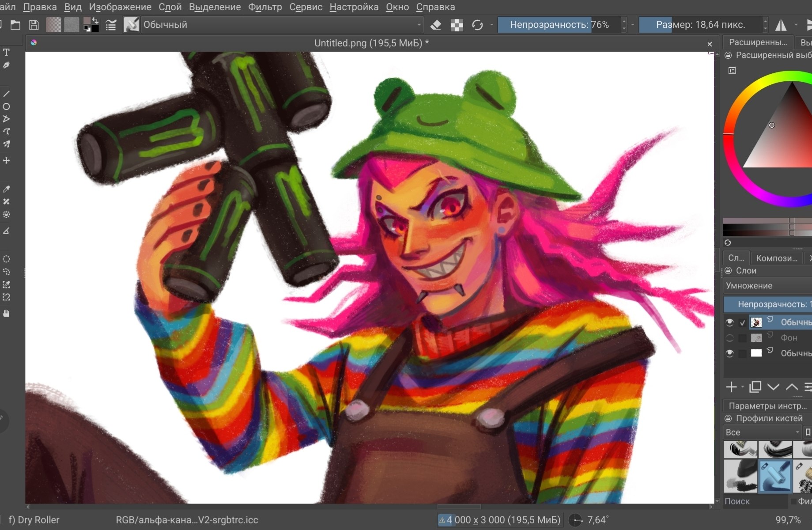
Task: Check the Фон layer checkbox
Action: 743,338
